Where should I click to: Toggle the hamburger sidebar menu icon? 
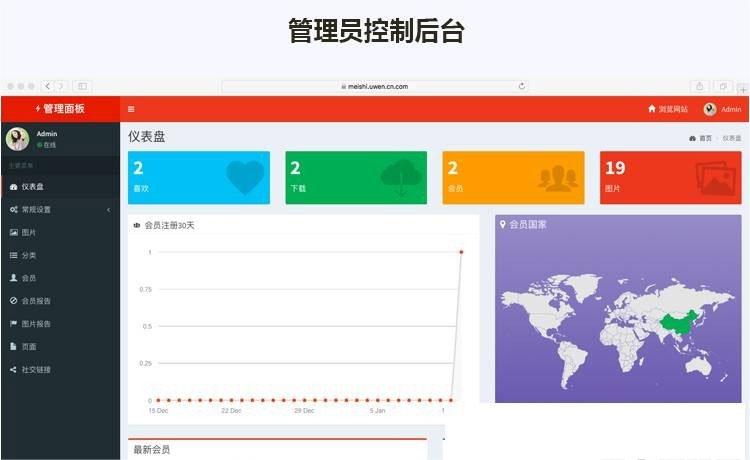(x=131, y=109)
